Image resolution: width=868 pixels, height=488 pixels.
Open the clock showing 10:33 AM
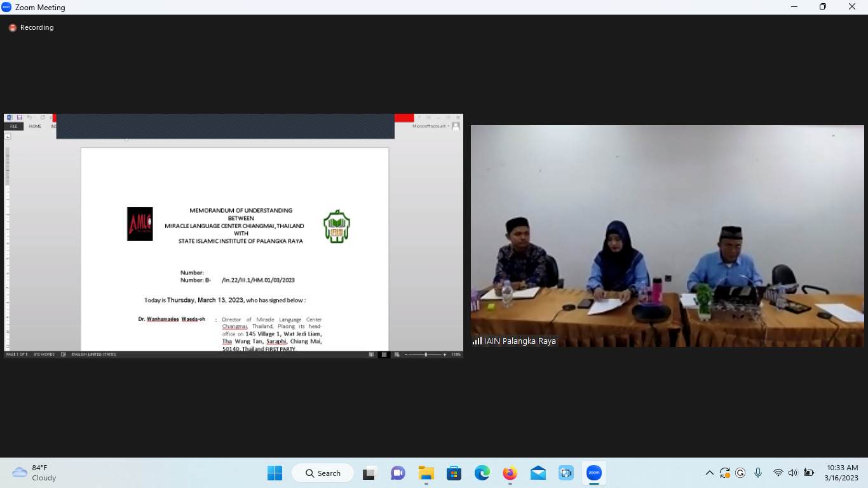coord(842,473)
